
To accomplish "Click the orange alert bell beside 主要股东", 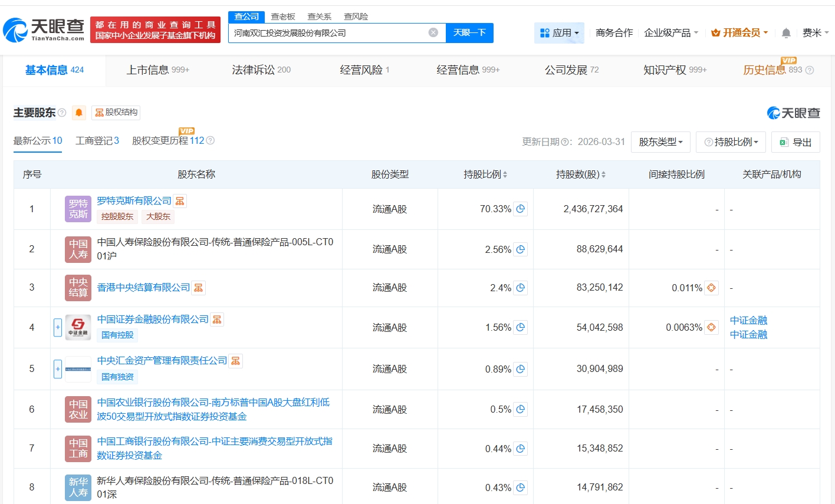I will pos(79,113).
